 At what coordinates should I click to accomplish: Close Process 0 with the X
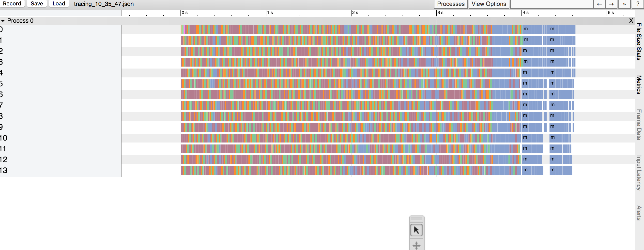[x=631, y=20]
